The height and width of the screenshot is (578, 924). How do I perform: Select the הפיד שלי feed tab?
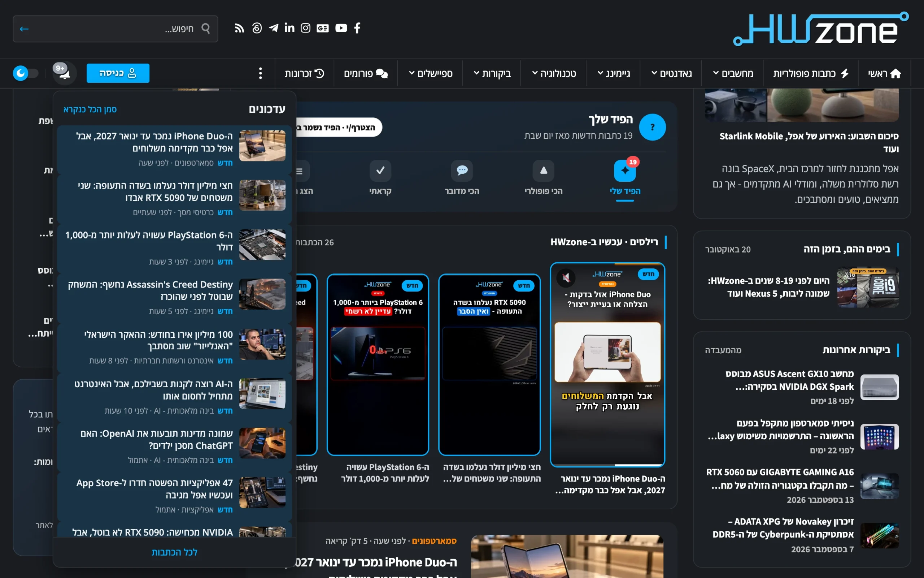(x=625, y=178)
